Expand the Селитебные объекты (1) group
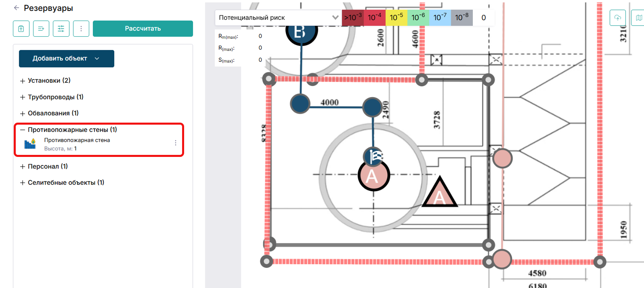644x288 pixels. pos(62,183)
